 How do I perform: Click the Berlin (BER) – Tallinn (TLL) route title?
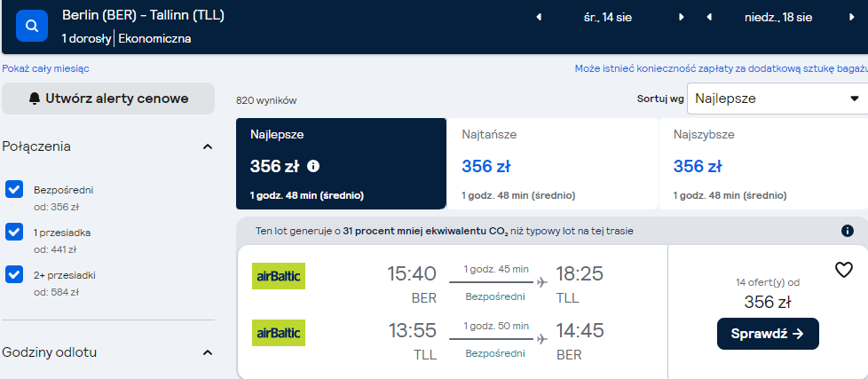click(144, 15)
